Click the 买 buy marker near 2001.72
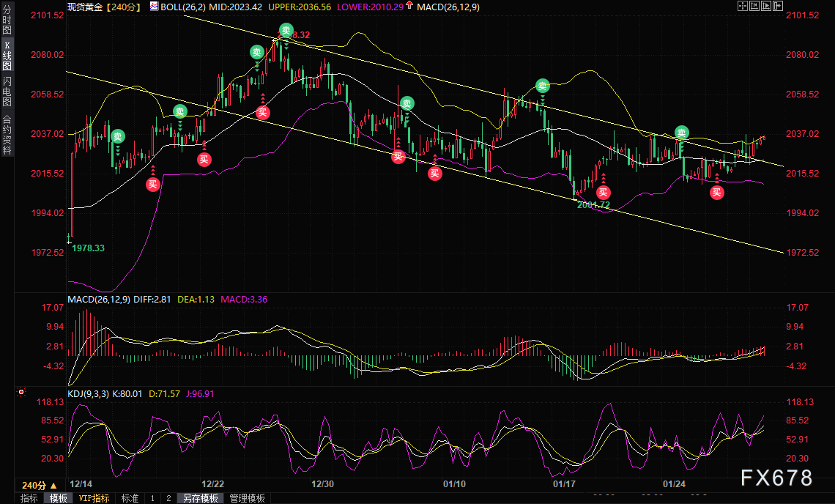 click(603, 193)
